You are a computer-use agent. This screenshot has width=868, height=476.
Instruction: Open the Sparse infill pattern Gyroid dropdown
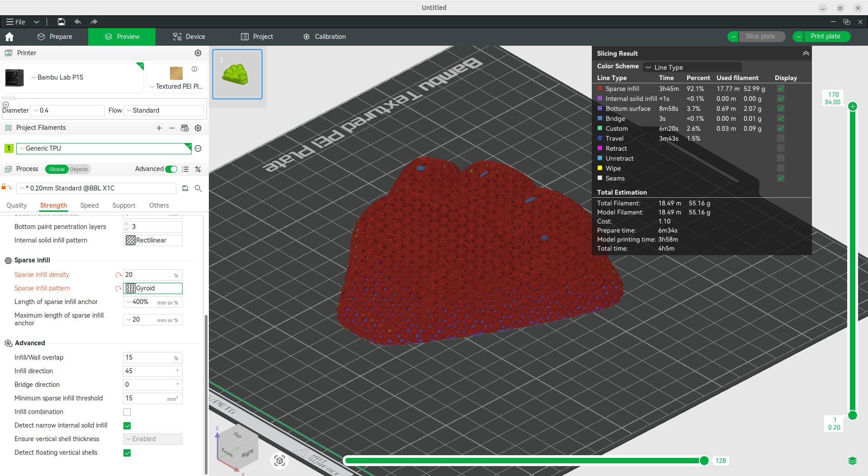(x=153, y=288)
